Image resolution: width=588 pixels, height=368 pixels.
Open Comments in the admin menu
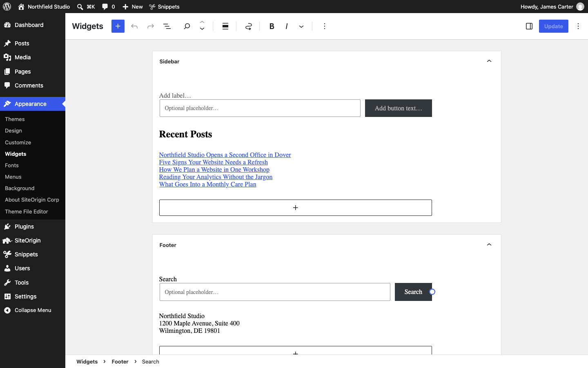(x=33, y=85)
